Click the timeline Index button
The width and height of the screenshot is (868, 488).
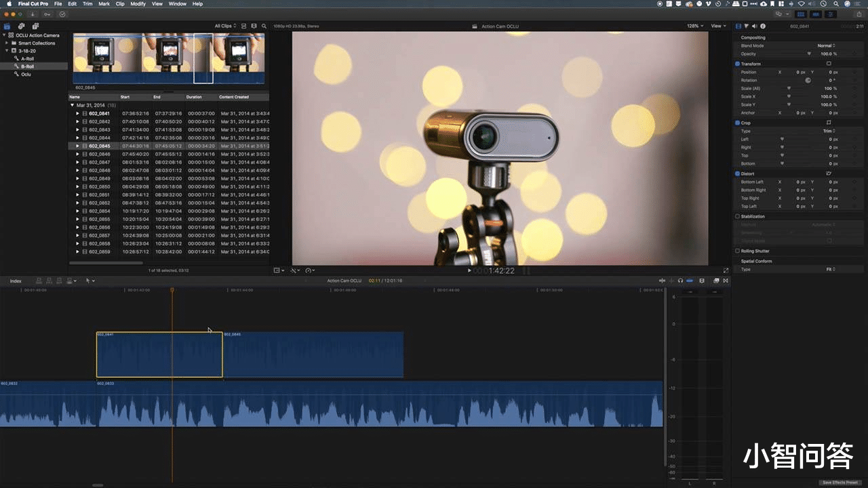click(x=16, y=281)
